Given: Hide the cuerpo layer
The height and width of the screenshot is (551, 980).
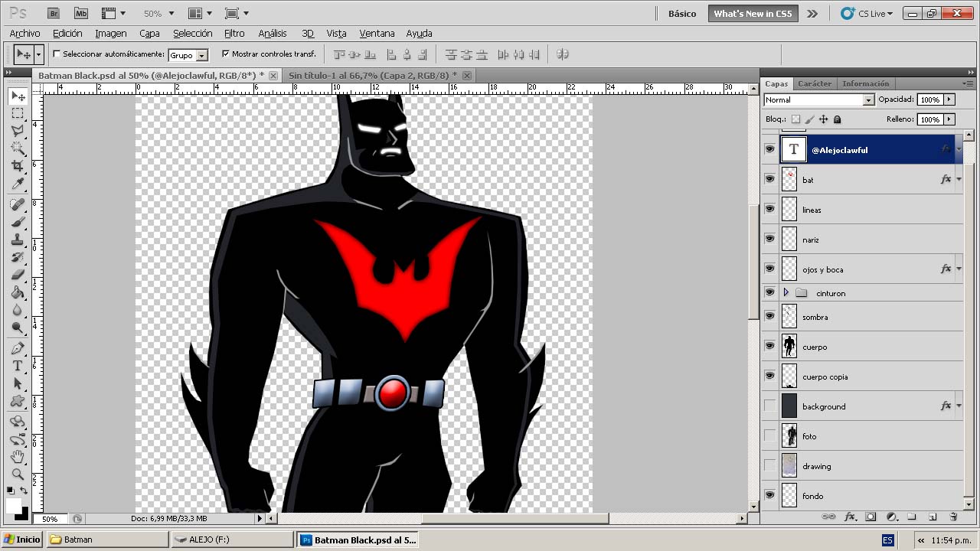Looking at the screenshot, I should (x=769, y=346).
